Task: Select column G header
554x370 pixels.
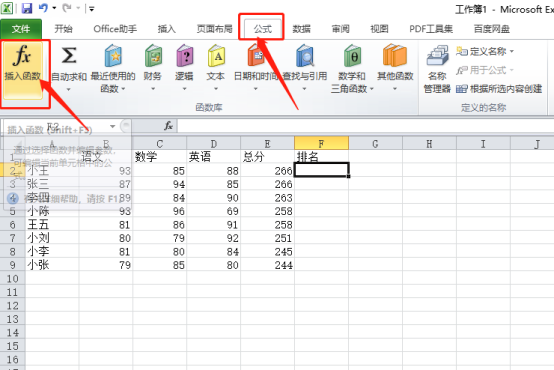Action: click(x=375, y=143)
